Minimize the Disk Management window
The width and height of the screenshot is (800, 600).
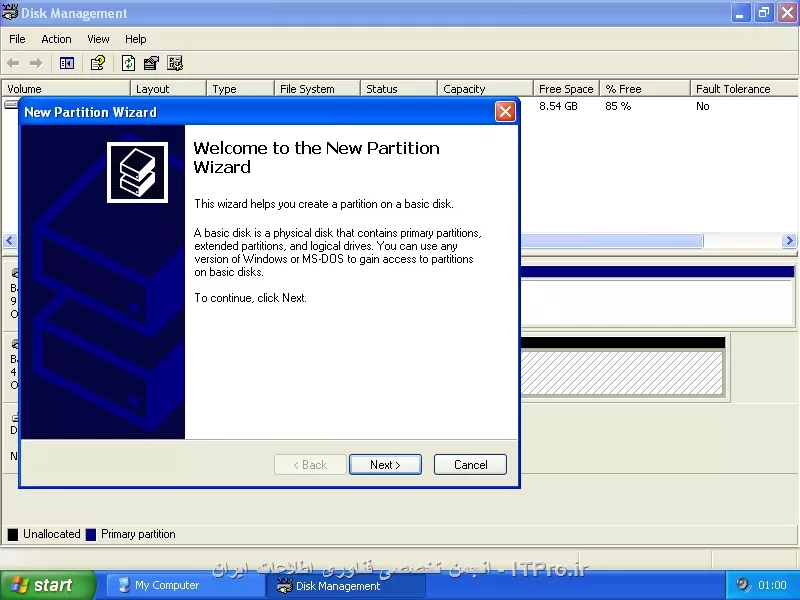pos(740,12)
